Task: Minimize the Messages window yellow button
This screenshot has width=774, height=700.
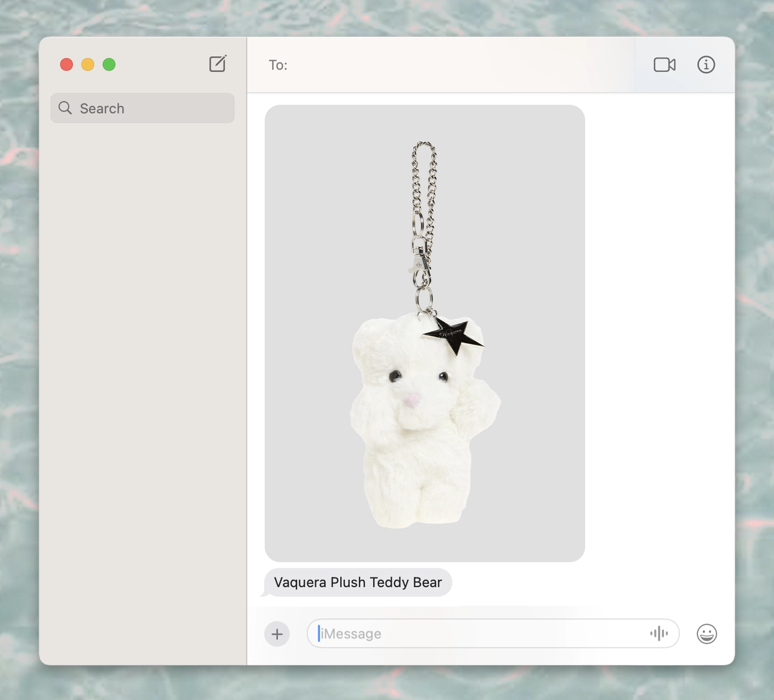Action: tap(88, 65)
